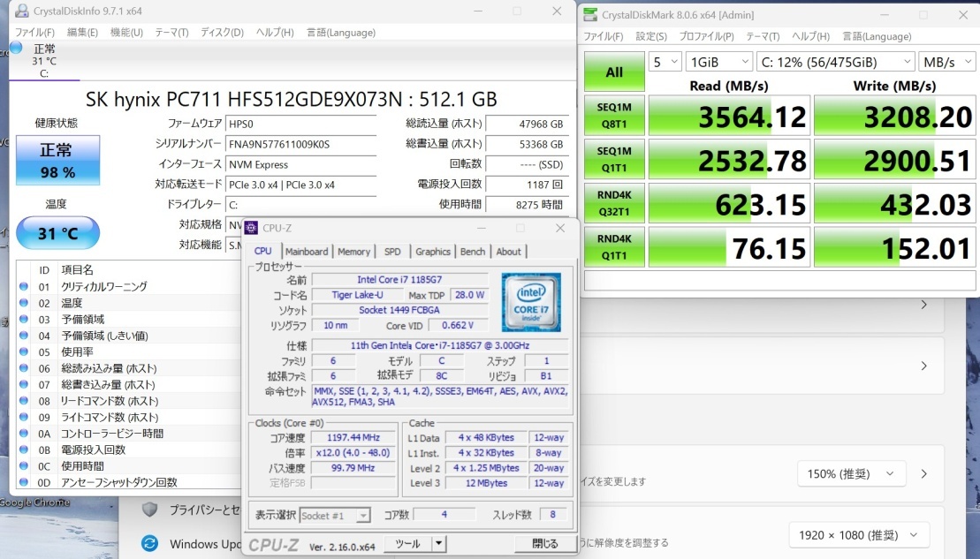Click the CrystalDiskMark title bar icon
The image size is (980, 559).
point(590,15)
